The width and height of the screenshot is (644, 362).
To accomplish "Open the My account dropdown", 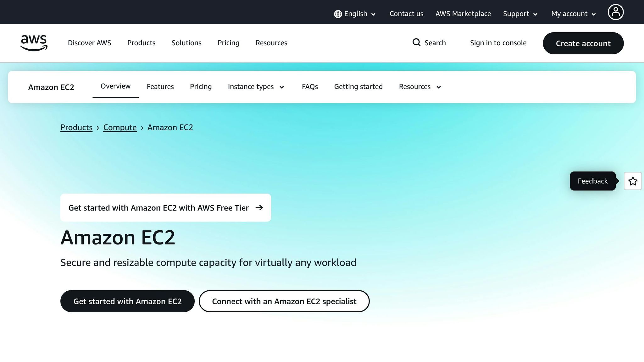I will point(573,14).
